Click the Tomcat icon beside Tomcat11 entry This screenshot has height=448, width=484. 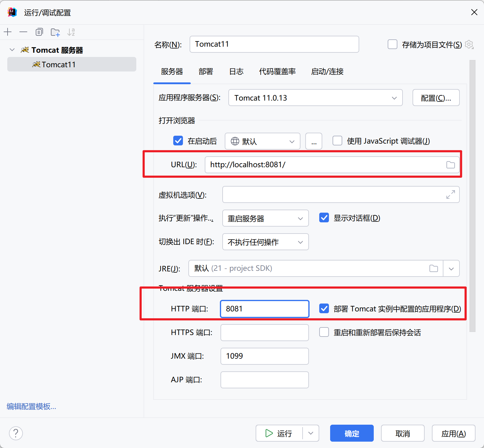(36, 64)
